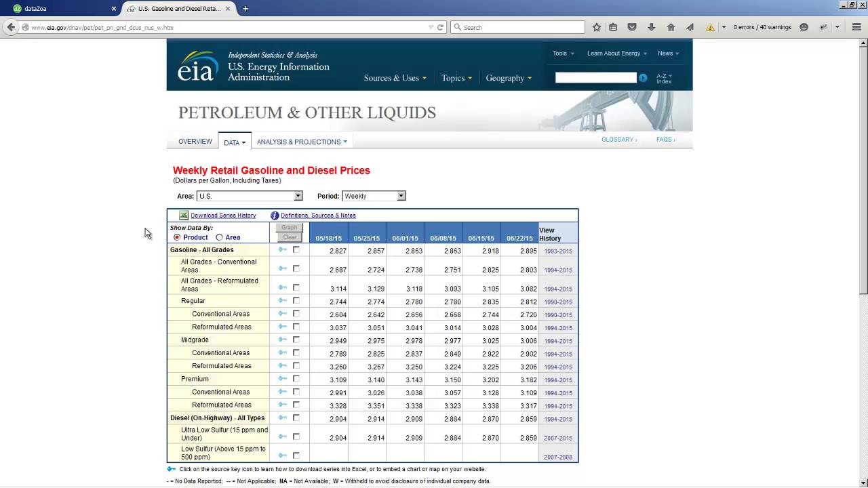Click the Download Series History link
The height and width of the screenshot is (488, 868).
pos(223,216)
